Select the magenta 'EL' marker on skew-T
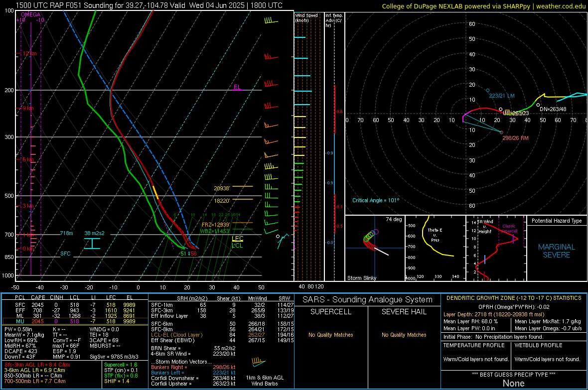 (237, 87)
